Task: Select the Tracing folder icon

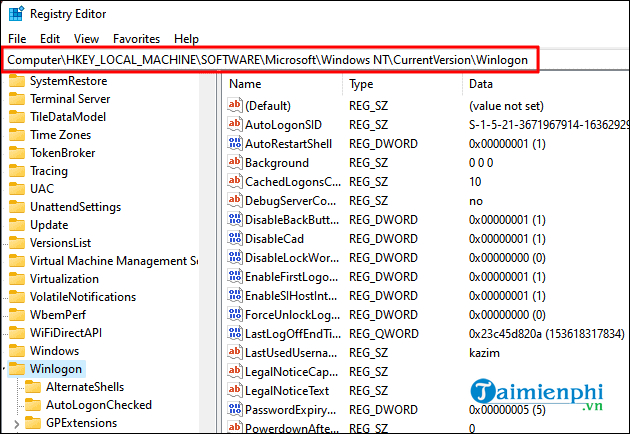Action: [x=17, y=171]
